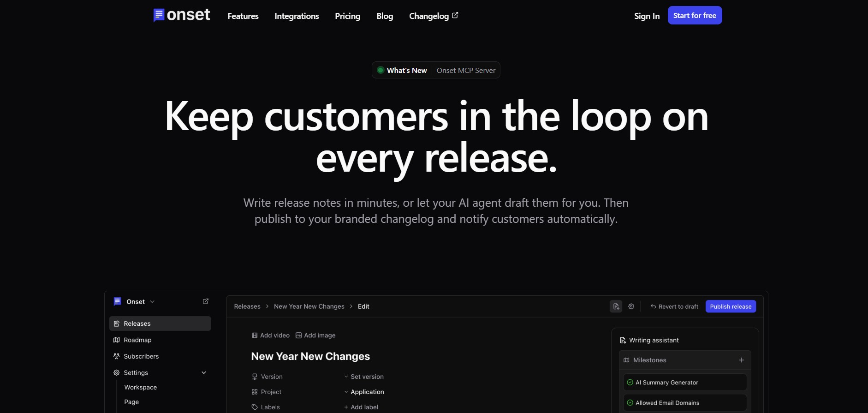Open the external Changelog link
The height and width of the screenshot is (413, 868).
click(x=434, y=16)
